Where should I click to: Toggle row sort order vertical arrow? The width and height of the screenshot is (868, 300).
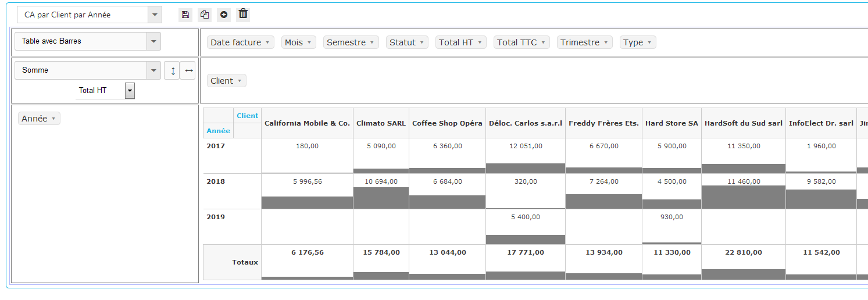click(172, 70)
